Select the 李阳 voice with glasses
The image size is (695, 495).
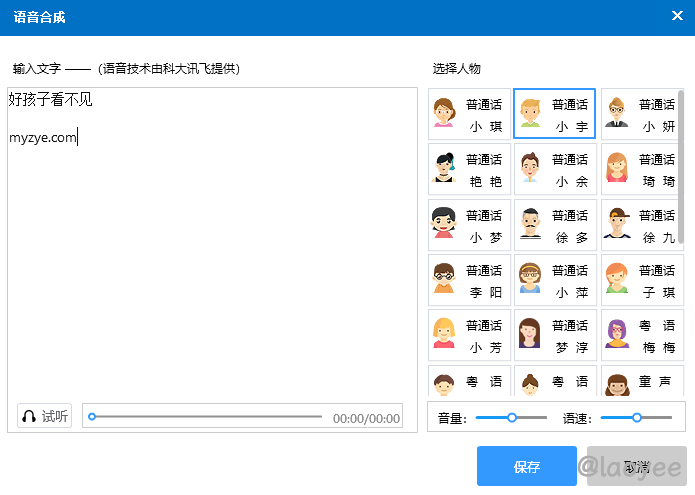[469, 281]
